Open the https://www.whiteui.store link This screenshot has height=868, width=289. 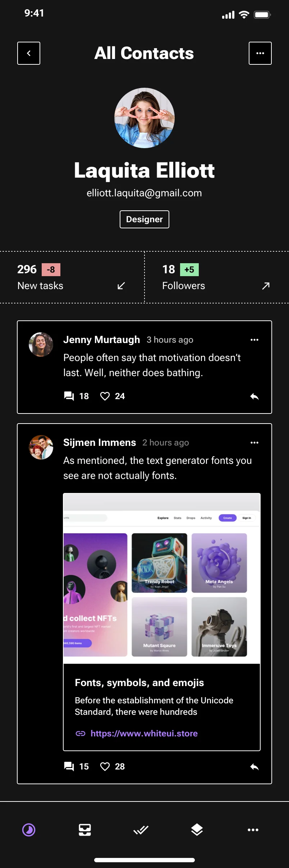(144, 733)
